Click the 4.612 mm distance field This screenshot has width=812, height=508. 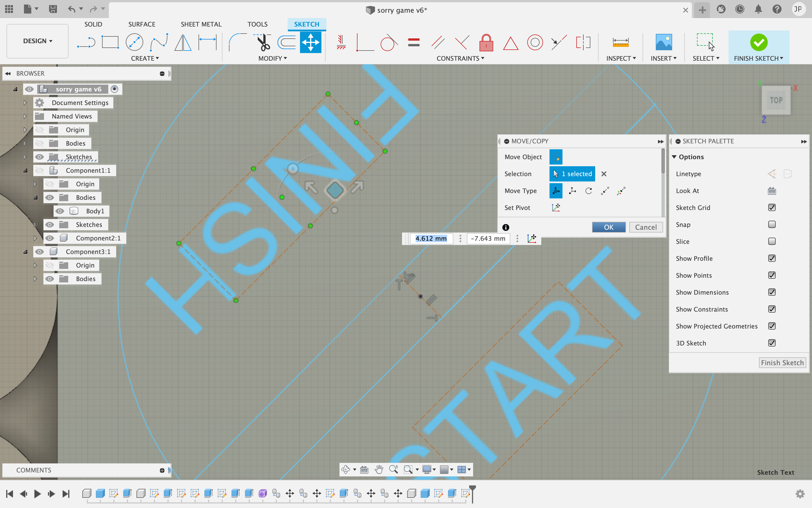(431, 238)
